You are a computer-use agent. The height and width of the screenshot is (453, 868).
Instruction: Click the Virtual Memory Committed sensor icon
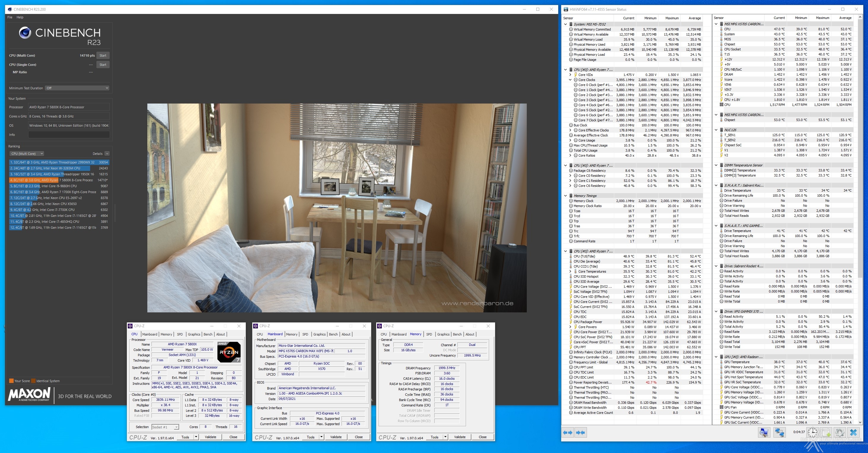pyautogui.click(x=571, y=29)
